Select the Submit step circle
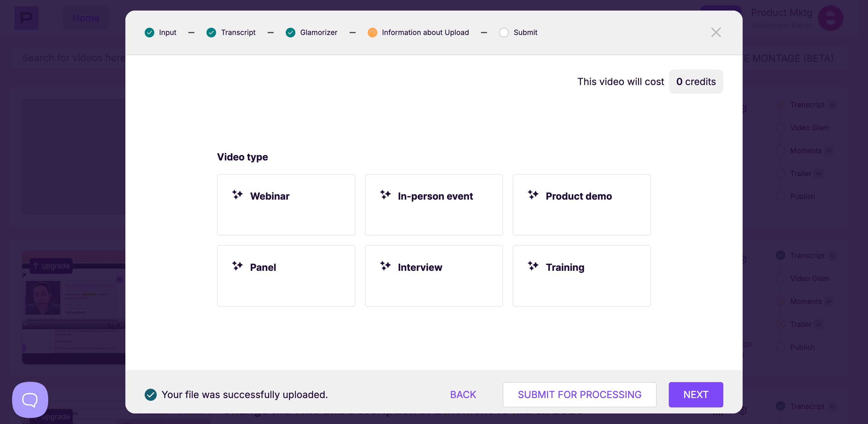The width and height of the screenshot is (868, 424). 503,32
